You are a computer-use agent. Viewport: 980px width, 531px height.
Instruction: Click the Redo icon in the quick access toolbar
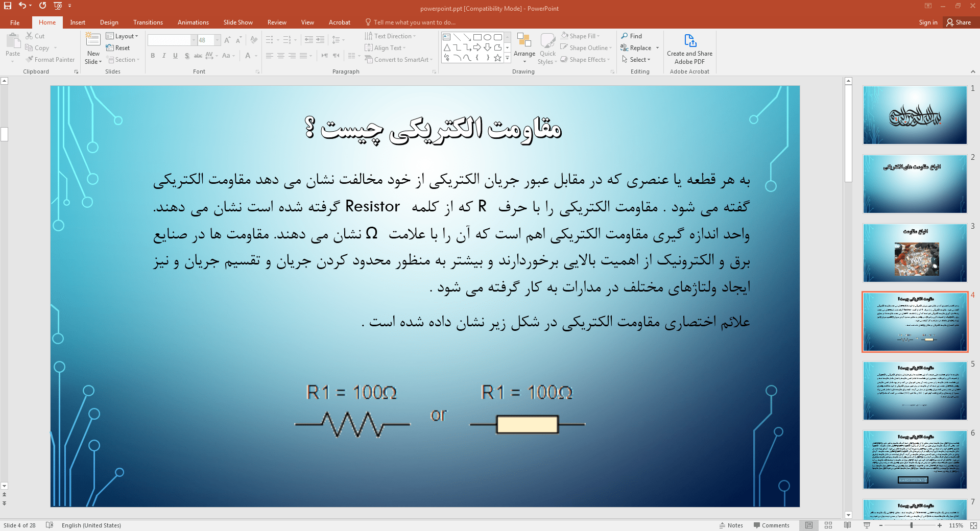pos(43,6)
